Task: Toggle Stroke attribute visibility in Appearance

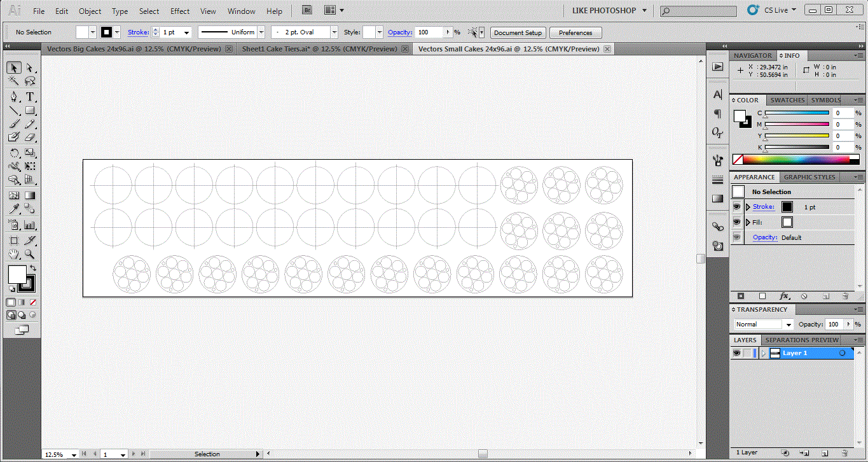Action: click(x=737, y=207)
